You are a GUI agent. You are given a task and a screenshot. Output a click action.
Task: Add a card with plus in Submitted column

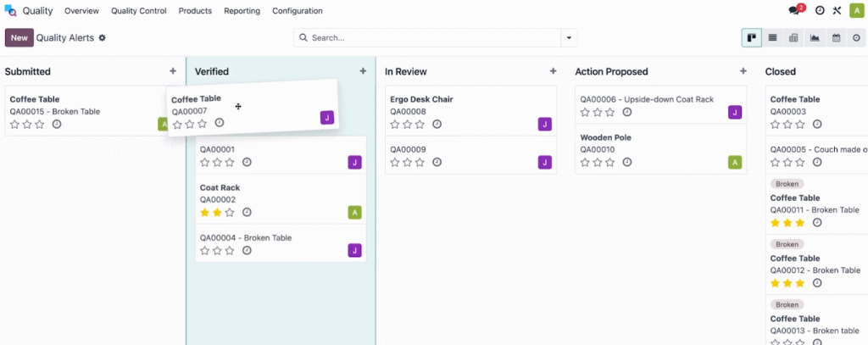point(173,71)
